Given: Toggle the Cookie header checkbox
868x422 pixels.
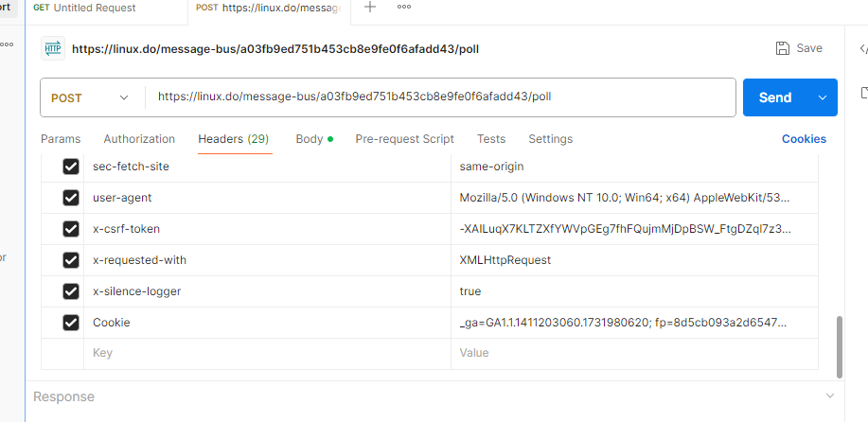Looking at the screenshot, I should [71, 323].
